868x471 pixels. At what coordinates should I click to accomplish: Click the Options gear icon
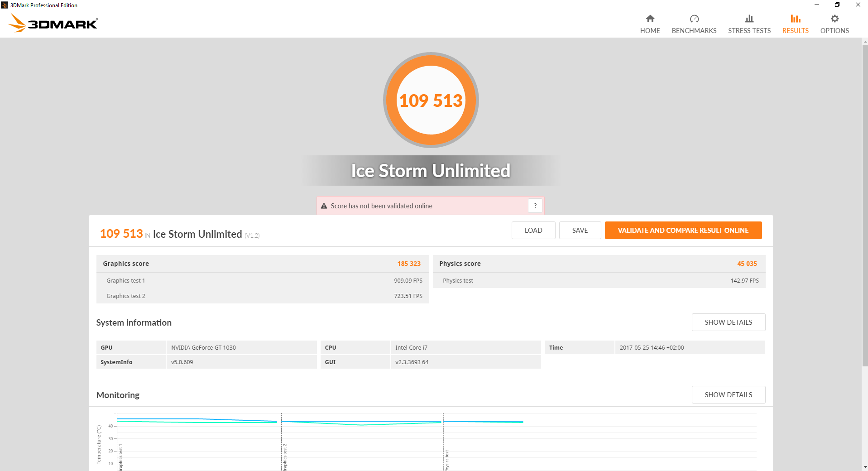click(834, 19)
